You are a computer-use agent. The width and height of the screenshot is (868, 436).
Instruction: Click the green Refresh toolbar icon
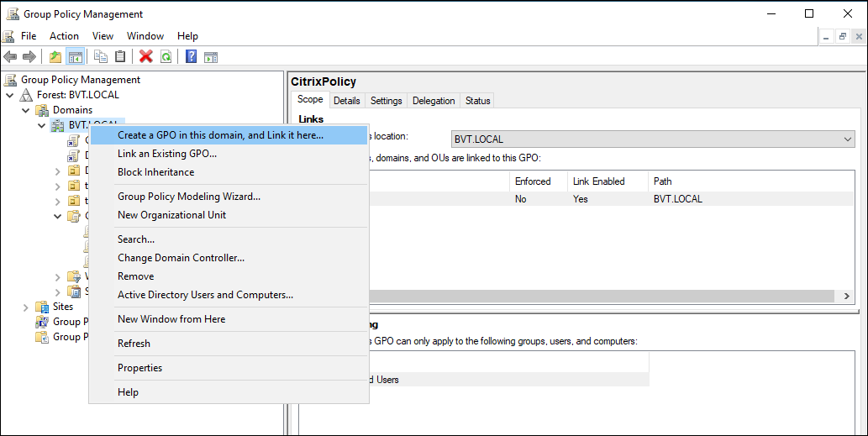(166, 57)
